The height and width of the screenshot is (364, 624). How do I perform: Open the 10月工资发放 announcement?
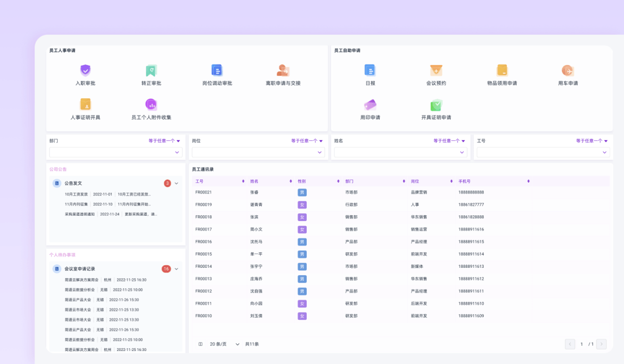pos(76,194)
